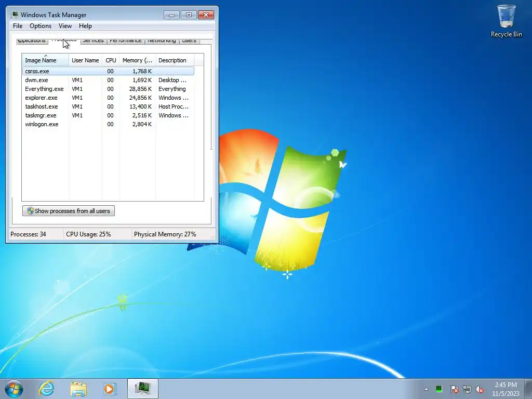The image size is (532, 399).
Task: Click Desktop description of dwm.exe
Action: [x=172, y=80]
